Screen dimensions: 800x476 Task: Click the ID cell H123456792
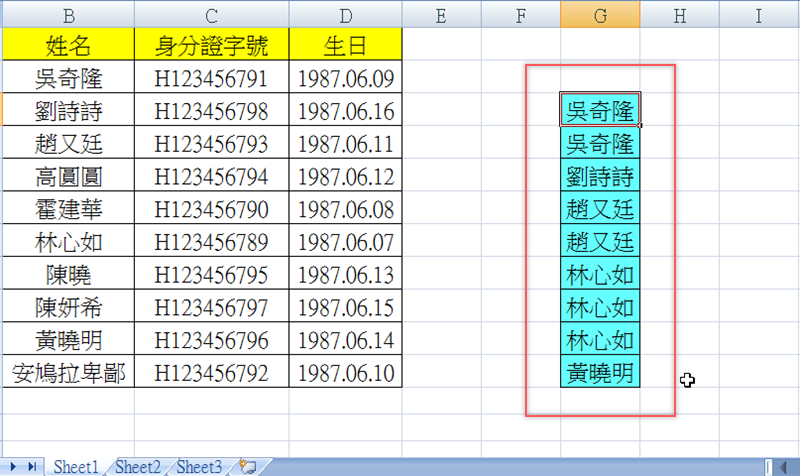(x=212, y=372)
